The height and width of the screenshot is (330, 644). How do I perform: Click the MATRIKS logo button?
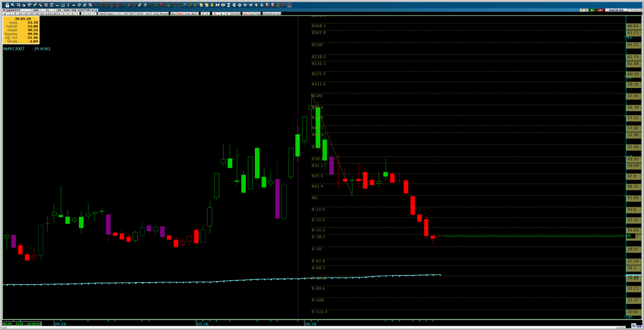[x=616, y=10]
